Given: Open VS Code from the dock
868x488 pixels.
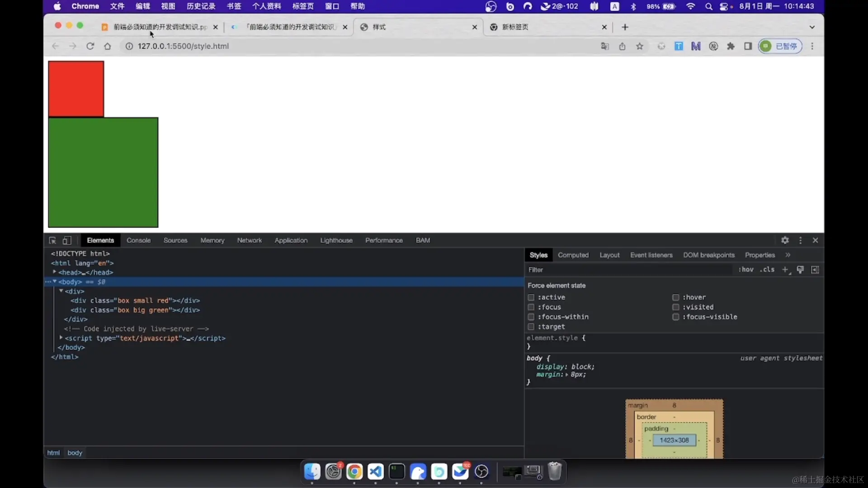Looking at the screenshot, I should [x=376, y=472].
